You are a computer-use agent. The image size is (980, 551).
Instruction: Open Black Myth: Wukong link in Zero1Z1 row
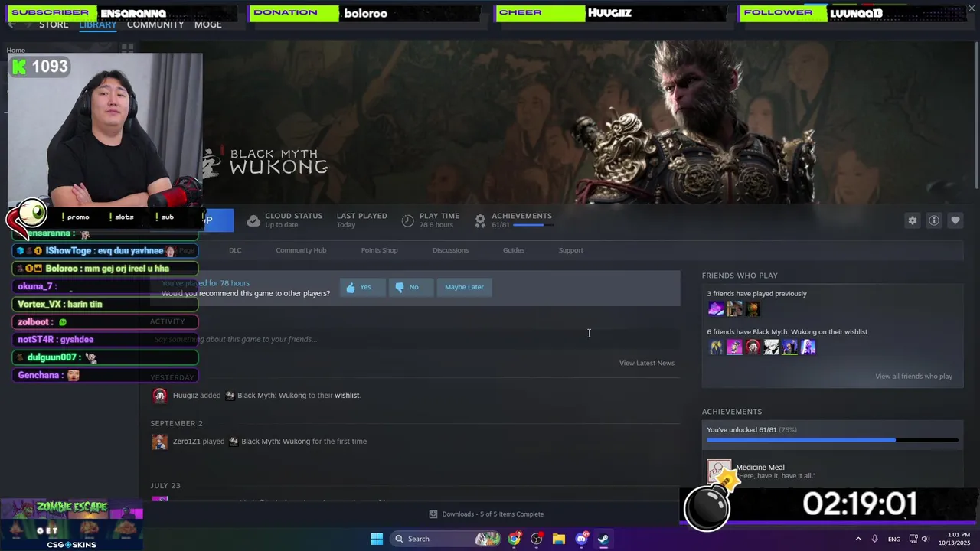point(276,442)
